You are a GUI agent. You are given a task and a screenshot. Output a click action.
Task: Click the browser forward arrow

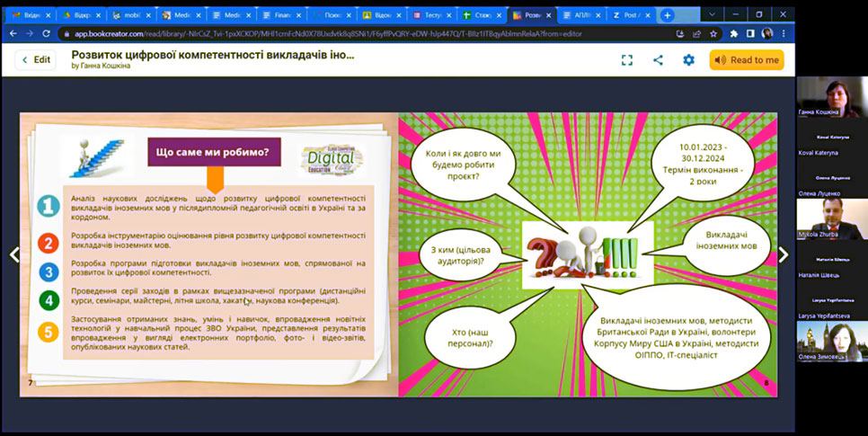(30, 34)
